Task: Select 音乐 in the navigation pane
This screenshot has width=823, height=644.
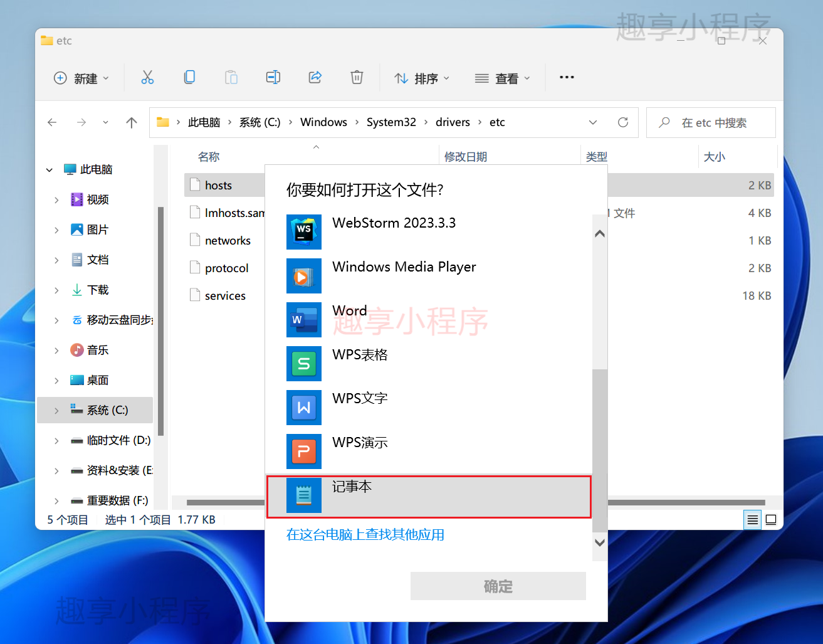Action: (x=97, y=350)
